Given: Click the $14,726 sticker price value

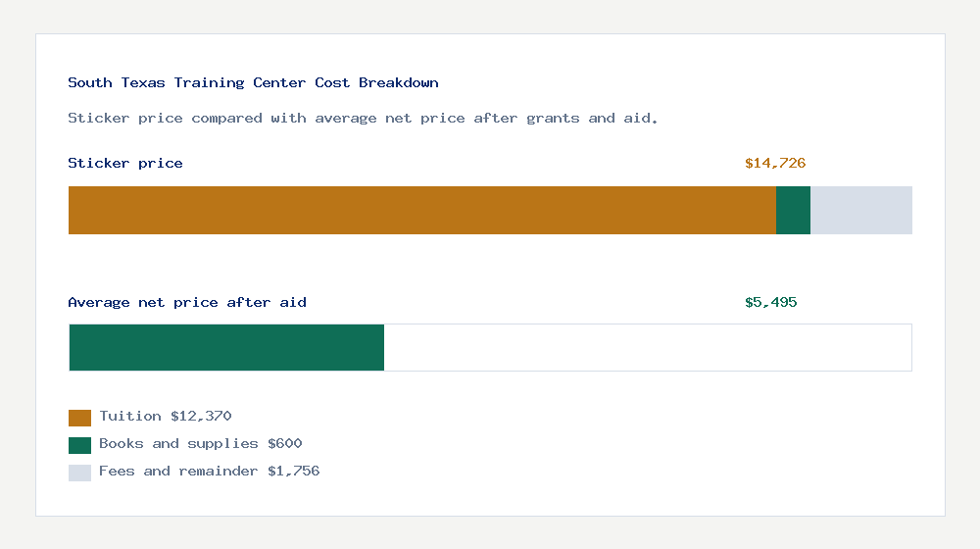Looking at the screenshot, I should click(775, 164).
